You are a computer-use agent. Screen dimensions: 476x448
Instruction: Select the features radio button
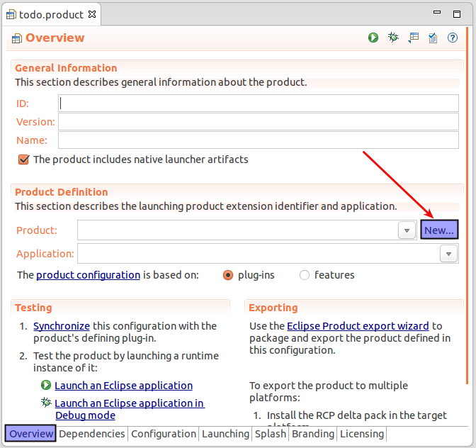pyautogui.click(x=305, y=275)
